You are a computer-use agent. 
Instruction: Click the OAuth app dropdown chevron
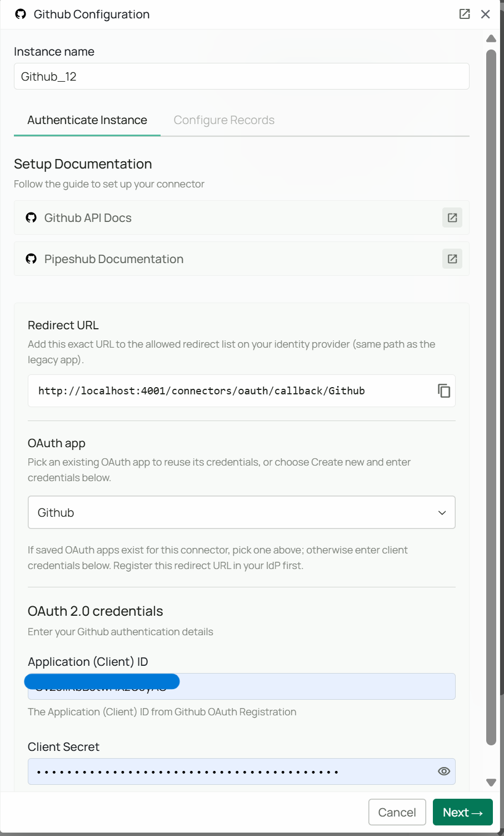442,513
